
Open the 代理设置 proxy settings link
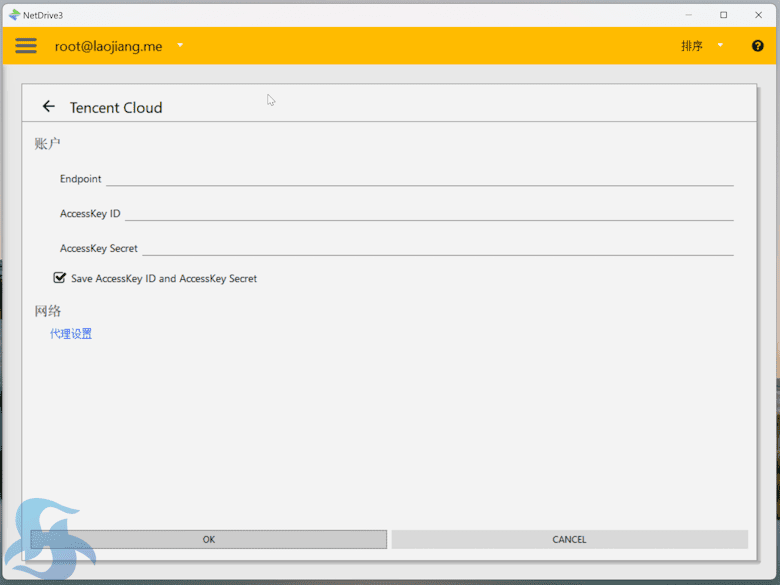point(71,334)
